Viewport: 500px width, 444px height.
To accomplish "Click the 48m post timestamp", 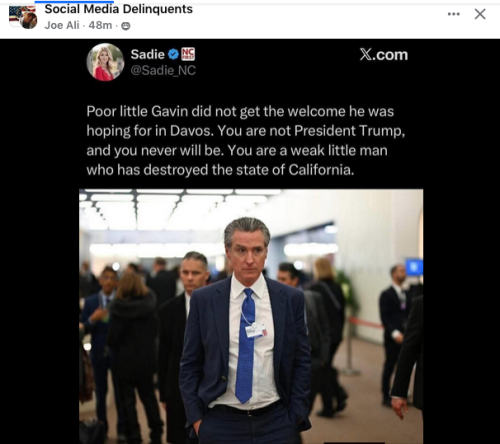I will tap(100, 25).
